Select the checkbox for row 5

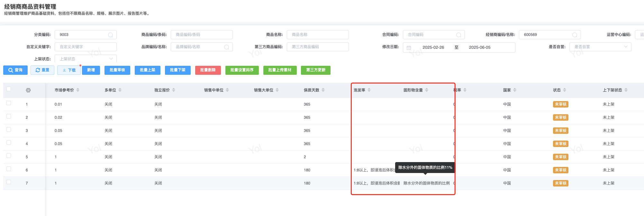pyautogui.click(x=9, y=156)
